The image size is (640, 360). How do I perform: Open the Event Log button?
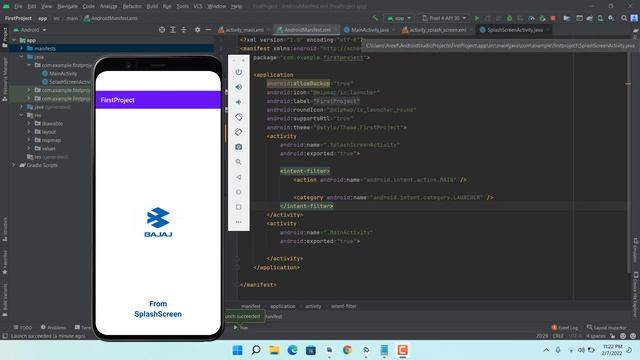point(565,328)
